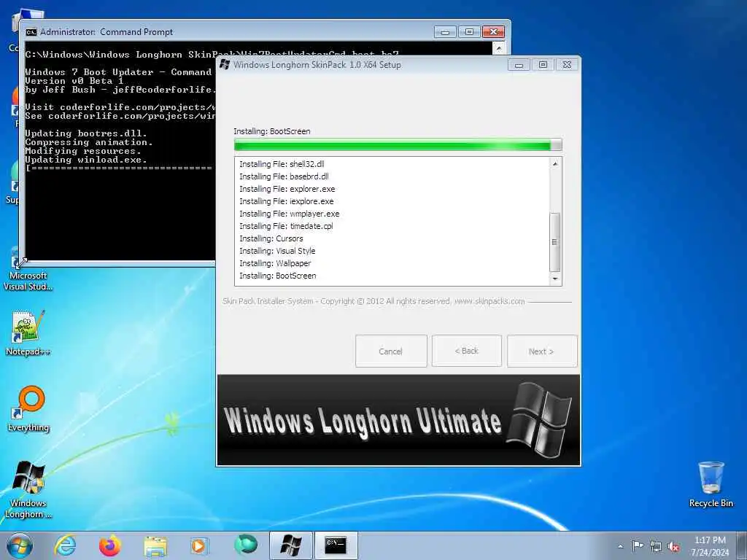This screenshot has width=747, height=560.
Task: Close the Command Prompt window
Action: (493, 32)
